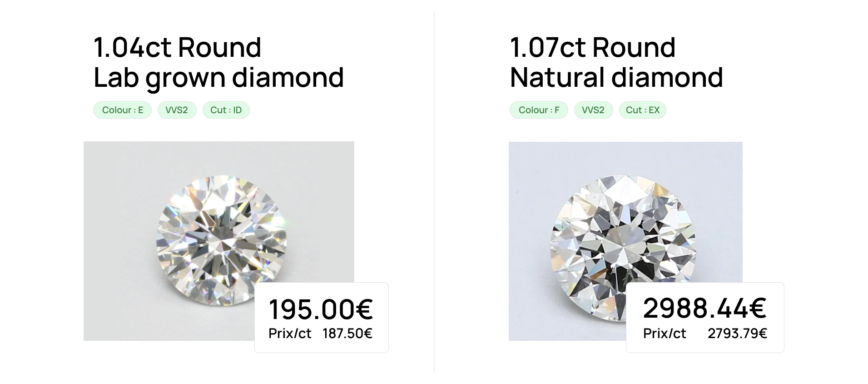This screenshot has height=384, width=868.
Task: Click the 195.00€ price
Action: [x=321, y=309]
